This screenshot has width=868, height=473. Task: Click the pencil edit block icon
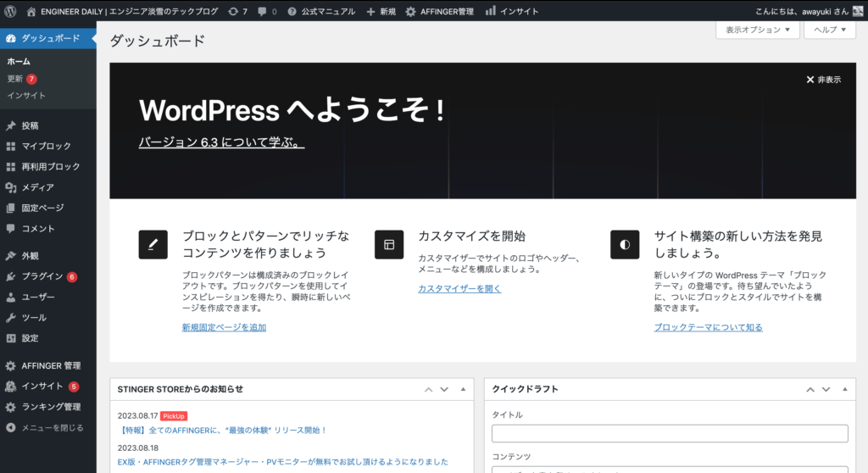pyautogui.click(x=153, y=244)
